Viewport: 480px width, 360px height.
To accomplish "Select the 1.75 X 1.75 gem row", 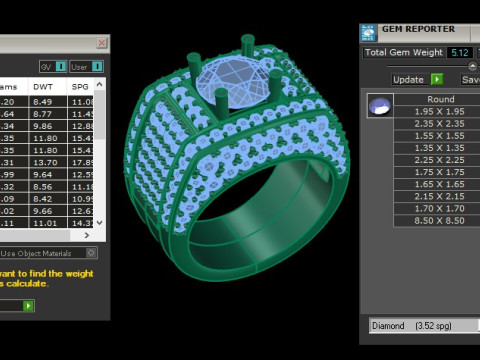I will click(437, 172).
